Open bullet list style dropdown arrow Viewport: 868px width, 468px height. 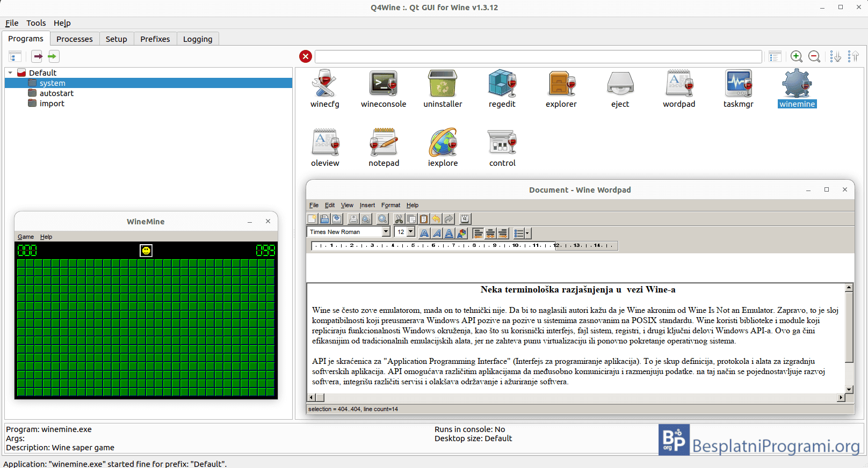click(528, 233)
